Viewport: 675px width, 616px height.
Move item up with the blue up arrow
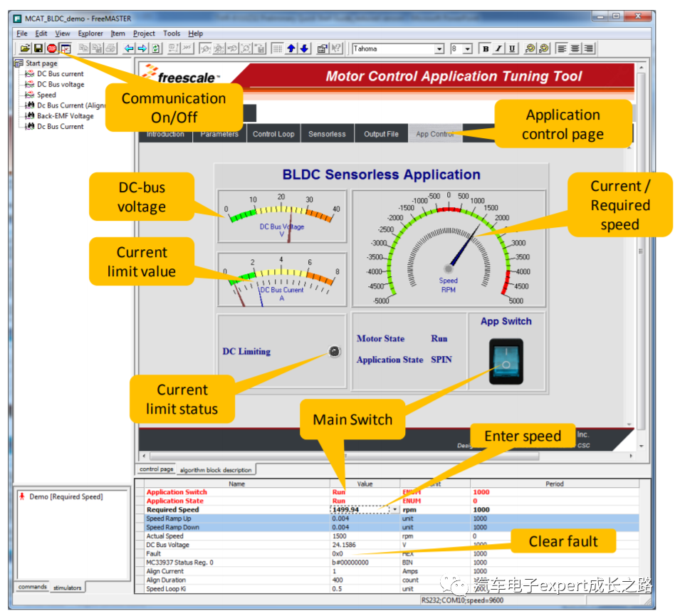[x=291, y=48]
